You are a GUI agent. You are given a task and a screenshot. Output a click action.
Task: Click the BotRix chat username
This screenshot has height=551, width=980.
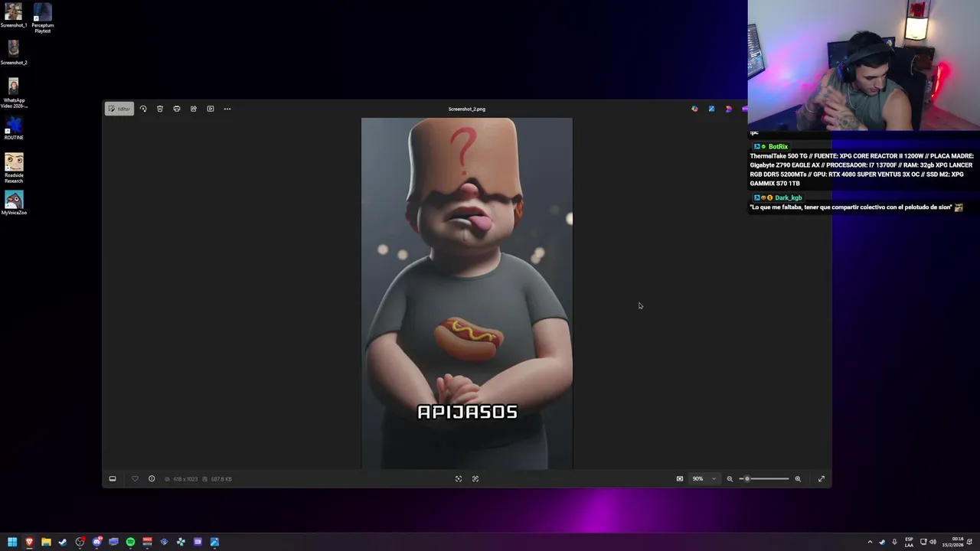[x=778, y=146]
